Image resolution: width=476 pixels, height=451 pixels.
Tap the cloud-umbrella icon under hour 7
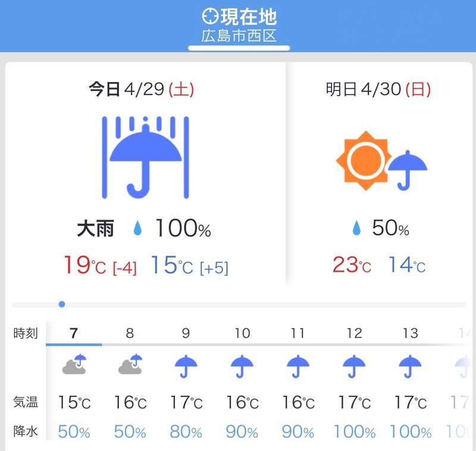click(74, 364)
